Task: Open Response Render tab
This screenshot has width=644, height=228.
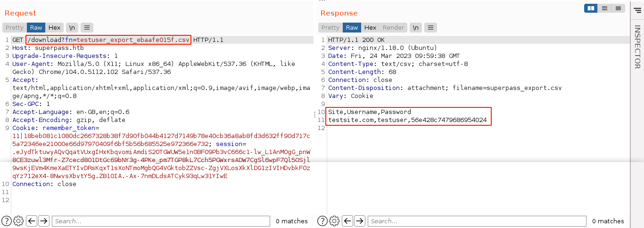Action: click(x=393, y=28)
